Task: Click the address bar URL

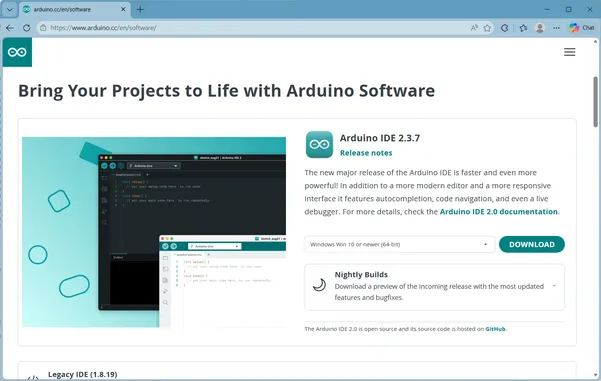Action: coord(103,28)
